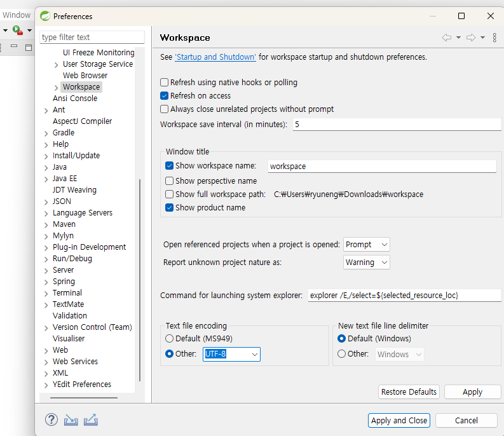Select YEdit Preferences tree item

[82, 385]
